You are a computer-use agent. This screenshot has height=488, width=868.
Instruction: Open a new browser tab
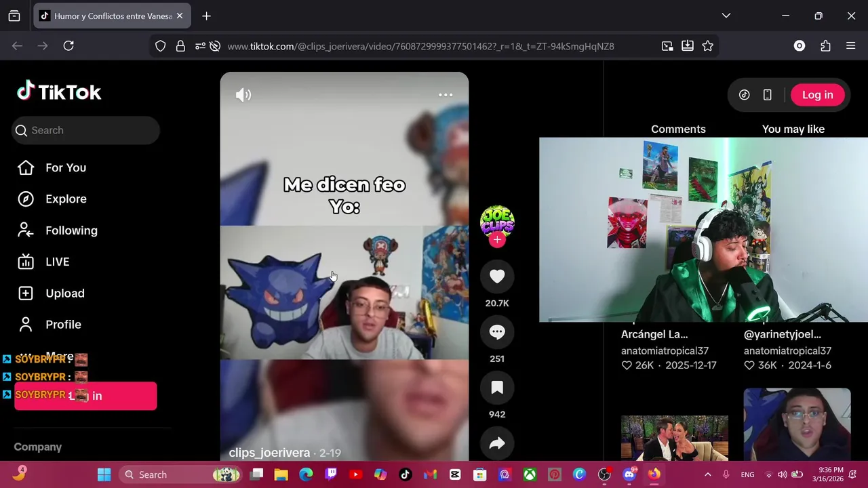(x=207, y=16)
